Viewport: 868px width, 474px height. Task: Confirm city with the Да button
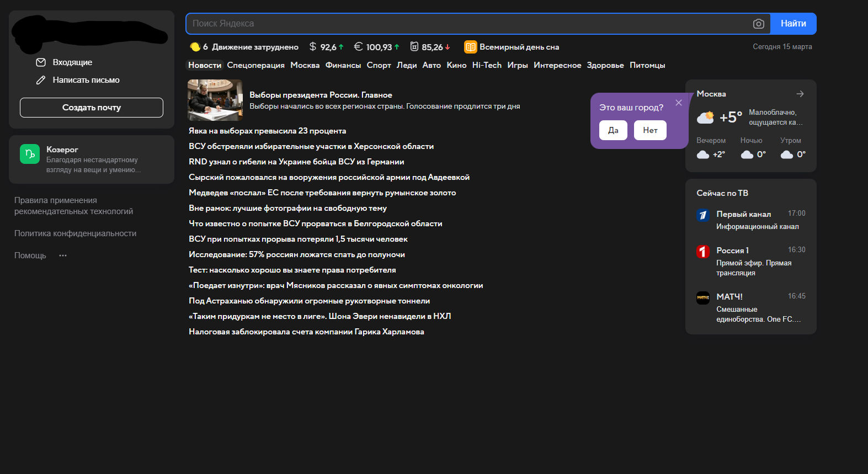click(x=613, y=130)
